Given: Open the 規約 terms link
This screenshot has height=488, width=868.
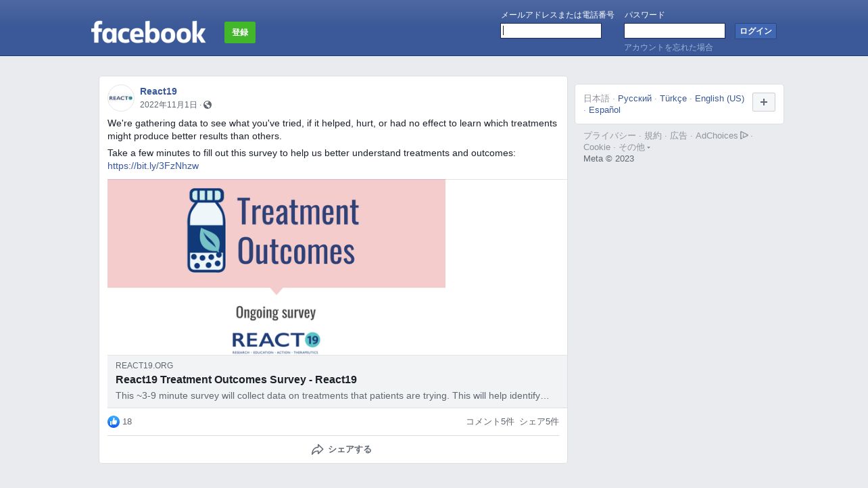Looking at the screenshot, I should 653,135.
